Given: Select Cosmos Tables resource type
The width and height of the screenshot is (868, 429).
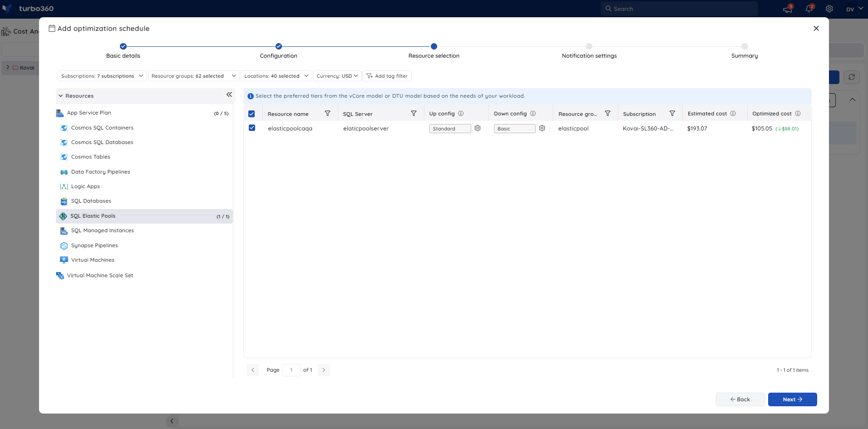Looking at the screenshot, I should pos(144,157).
